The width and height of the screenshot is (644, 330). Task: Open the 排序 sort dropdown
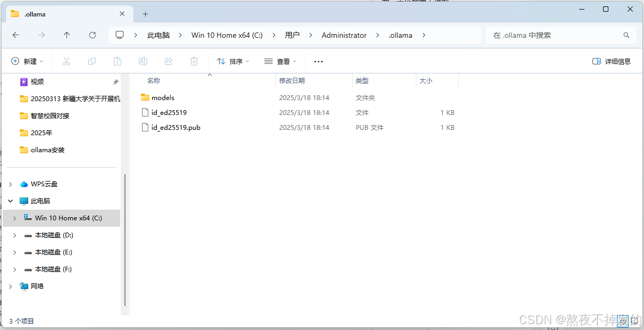tap(233, 61)
